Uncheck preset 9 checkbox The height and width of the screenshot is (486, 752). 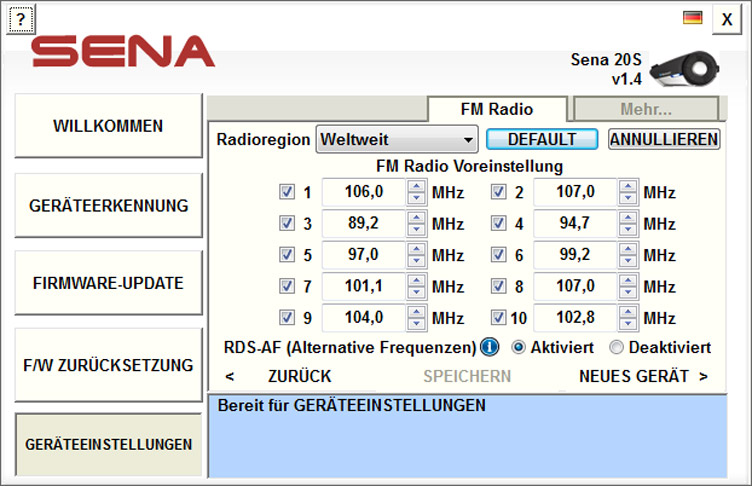coord(287,317)
